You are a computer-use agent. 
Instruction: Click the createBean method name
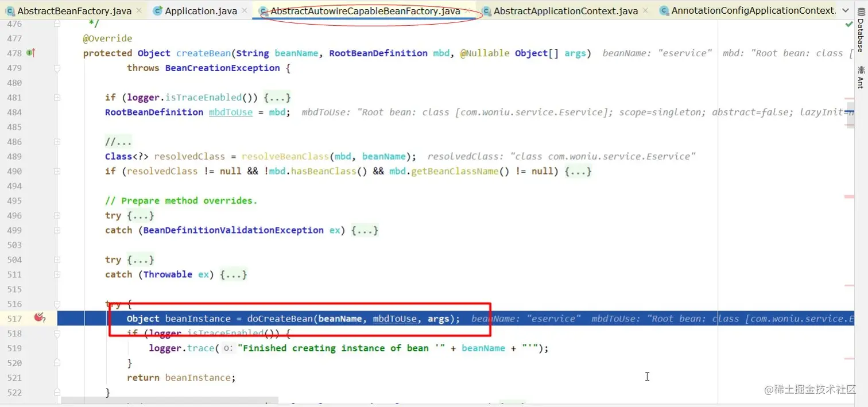203,53
